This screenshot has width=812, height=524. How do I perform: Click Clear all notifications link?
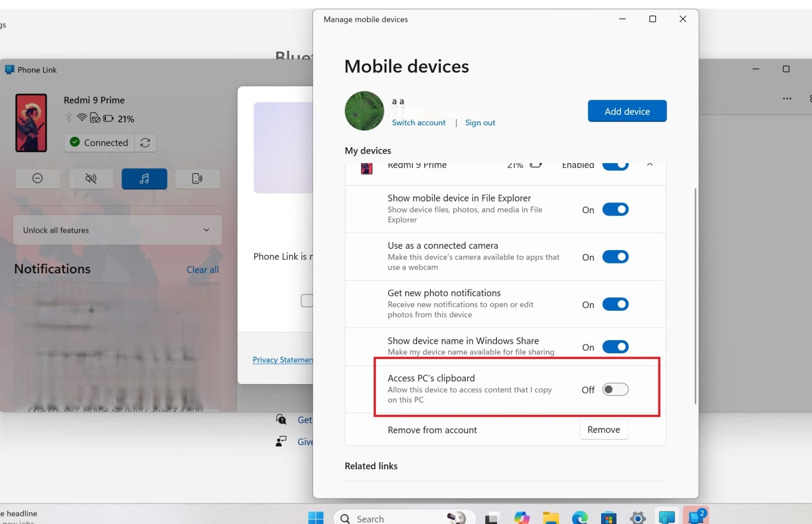click(202, 270)
